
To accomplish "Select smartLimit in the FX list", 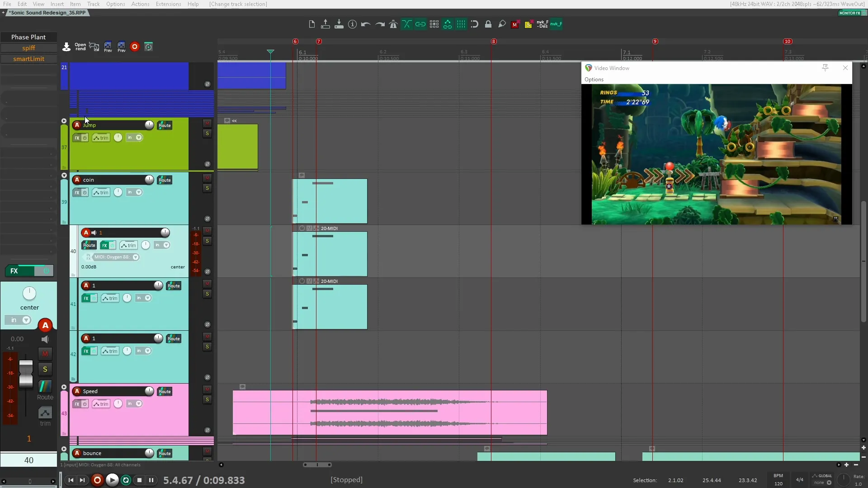I will [28, 59].
